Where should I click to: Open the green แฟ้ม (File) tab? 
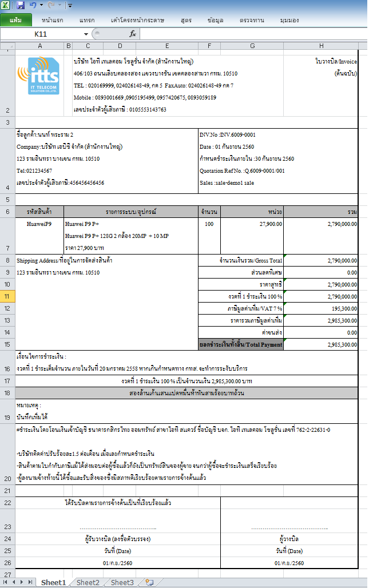(16, 20)
